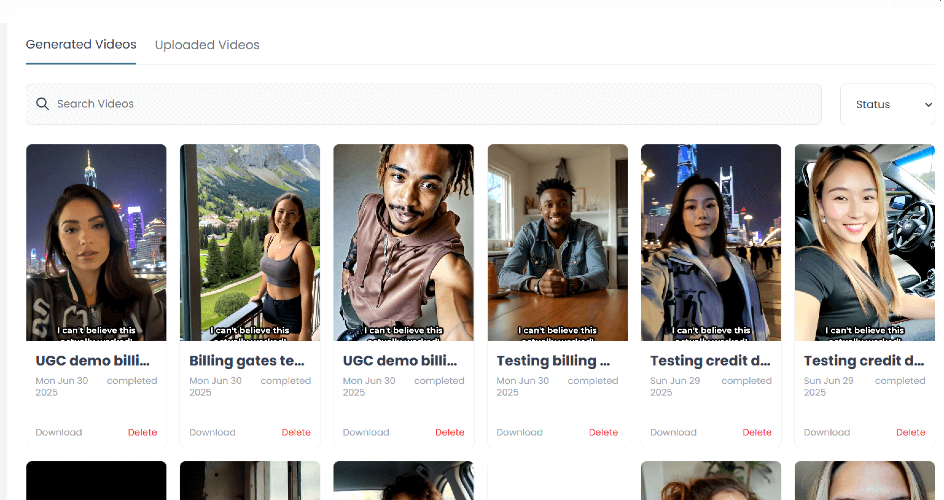Download the Testing credit video of woman on night street

(x=673, y=432)
